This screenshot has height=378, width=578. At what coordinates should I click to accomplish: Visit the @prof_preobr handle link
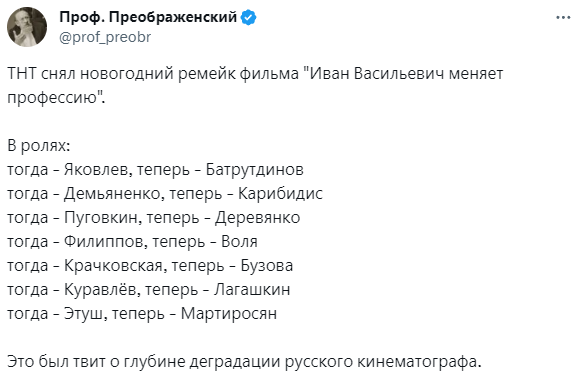105,37
